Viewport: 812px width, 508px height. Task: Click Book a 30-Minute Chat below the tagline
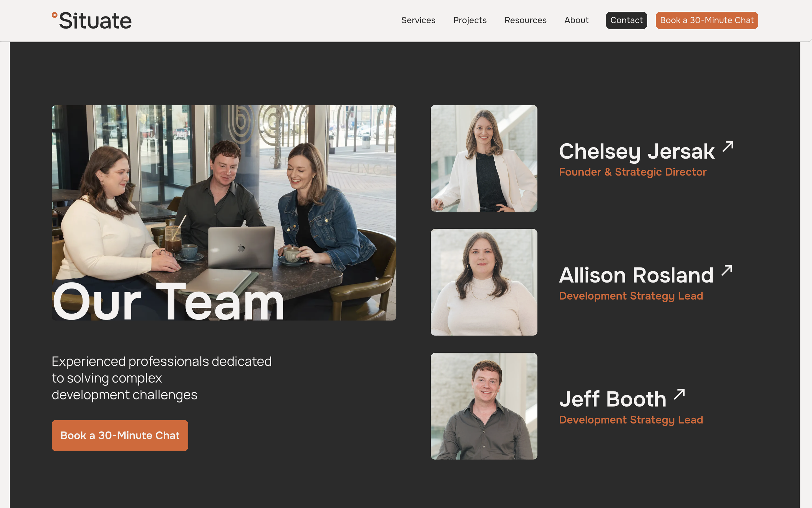pos(120,436)
